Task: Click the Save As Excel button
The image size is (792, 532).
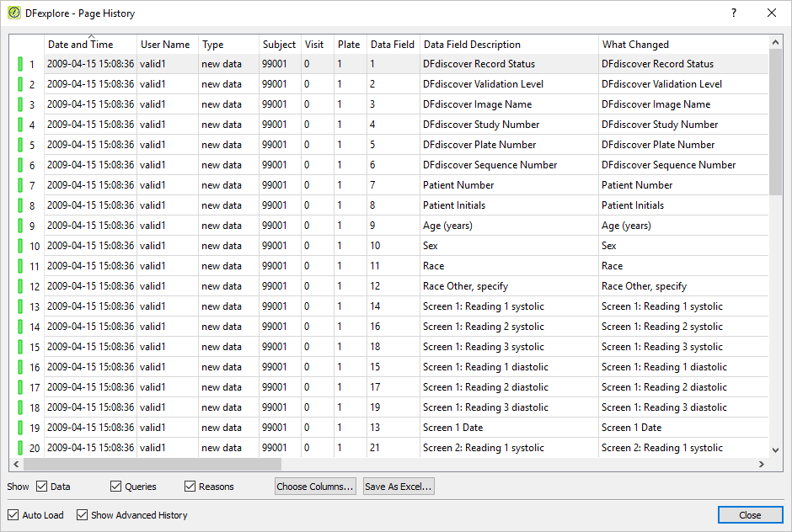Action: [399, 487]
